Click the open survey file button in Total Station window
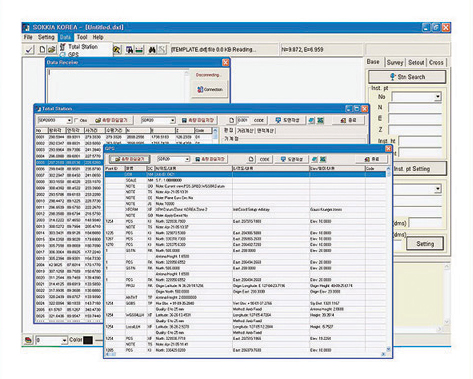 (111, 120)
